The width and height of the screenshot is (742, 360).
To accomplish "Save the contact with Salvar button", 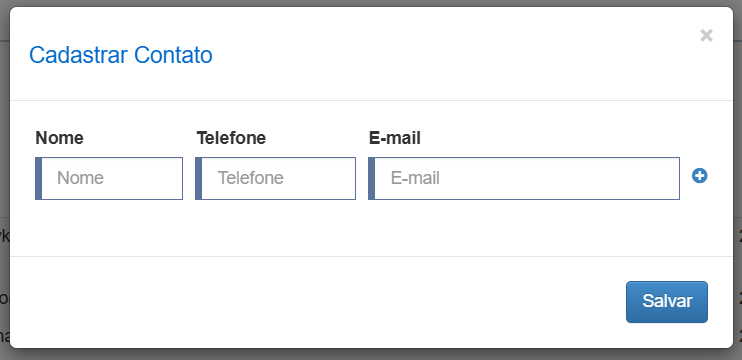I will pos(667,302).
